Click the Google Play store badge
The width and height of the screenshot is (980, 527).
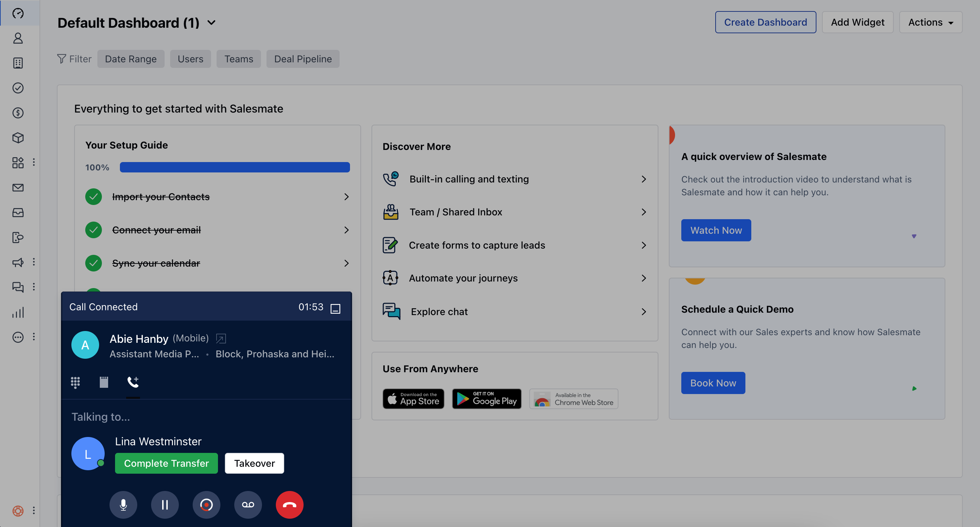(487, 399)
